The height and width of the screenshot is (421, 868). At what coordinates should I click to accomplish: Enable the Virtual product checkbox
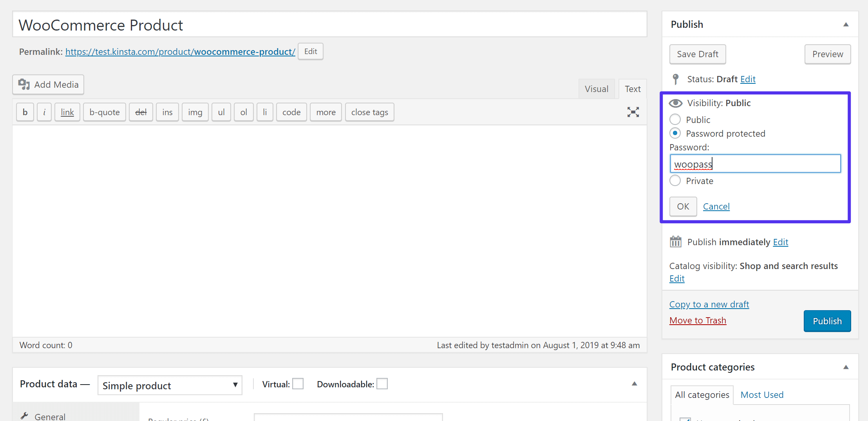click(298, 384)
